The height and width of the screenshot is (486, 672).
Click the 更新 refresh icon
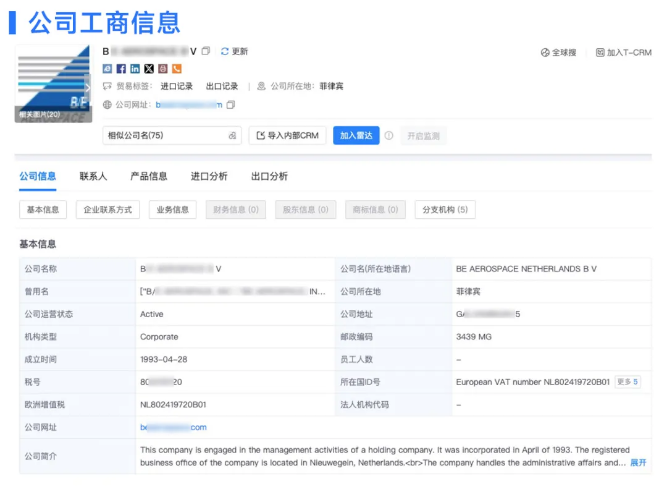click(x=225, y=51)
